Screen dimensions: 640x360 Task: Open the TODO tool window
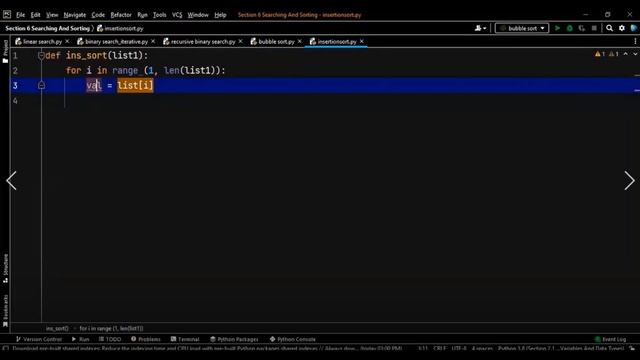point(110,339)
